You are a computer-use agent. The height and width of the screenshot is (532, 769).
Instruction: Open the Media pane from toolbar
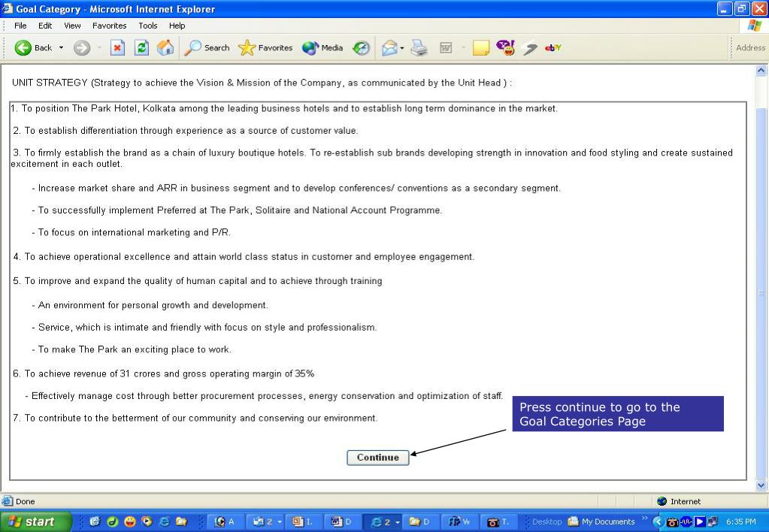point(322,47)
